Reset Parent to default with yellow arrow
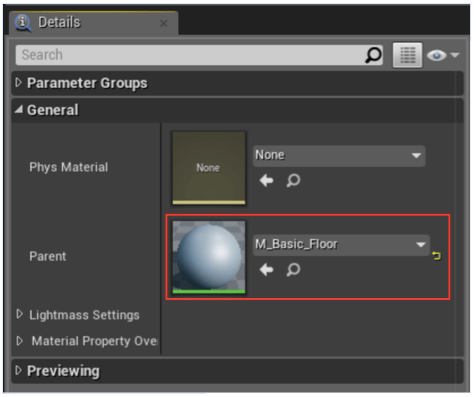Image resolution: width=476 pixels, height=397 pixels. coord(436,256)
